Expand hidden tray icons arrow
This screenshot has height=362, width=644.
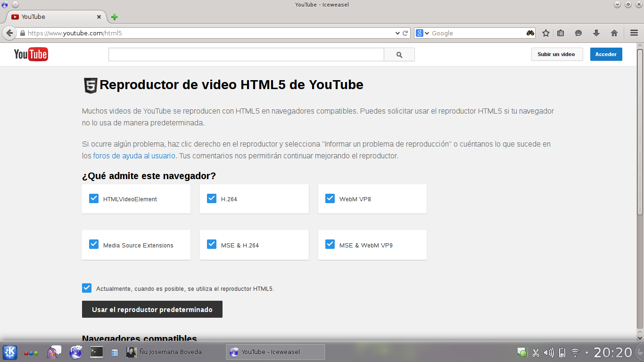pyautogui.click(x=587, y=353)
